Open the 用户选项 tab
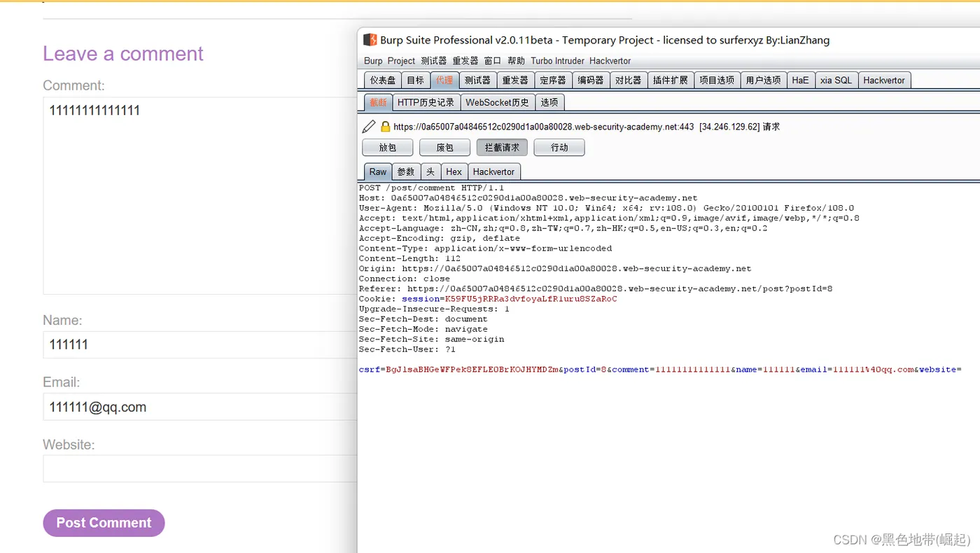This screenshot has width=980, height=553. click(763, 80)
